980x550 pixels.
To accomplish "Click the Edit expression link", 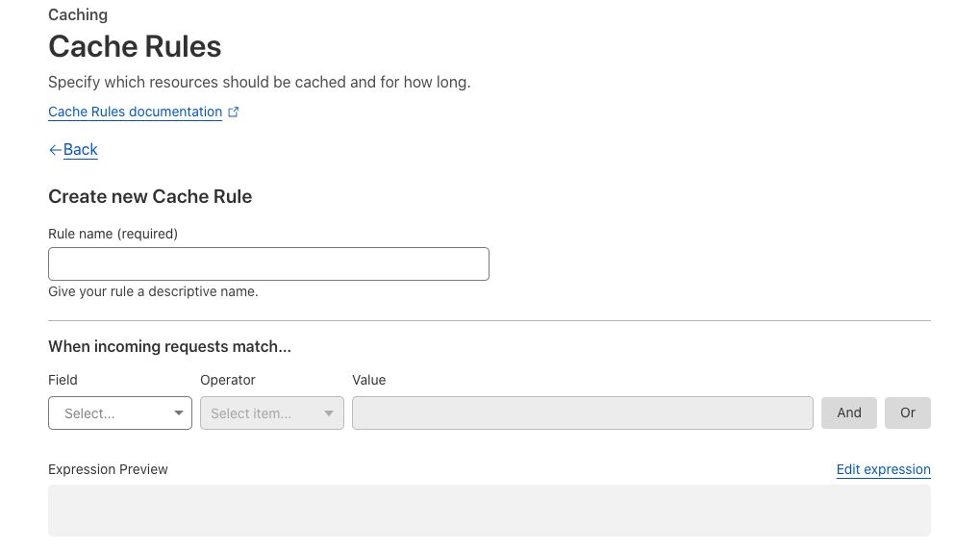I will 883,469.
